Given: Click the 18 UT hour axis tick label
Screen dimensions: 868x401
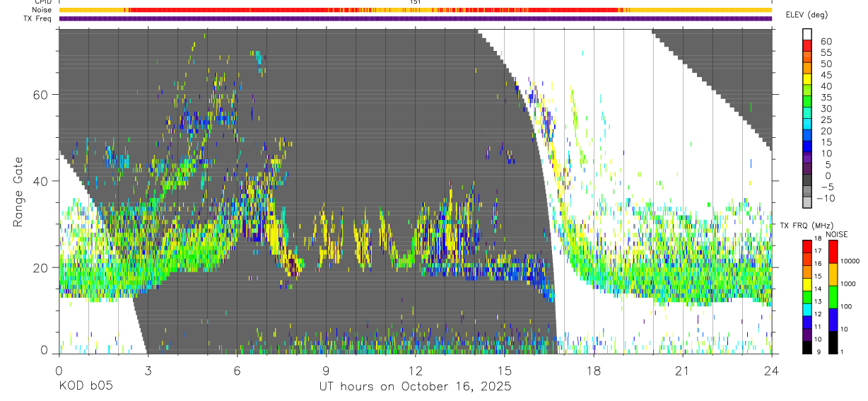Looking at the screenshot, I should click(x=594, y=371).
